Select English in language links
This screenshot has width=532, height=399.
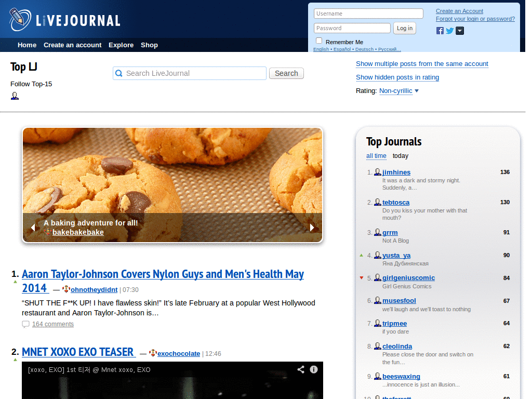point(321,49)
